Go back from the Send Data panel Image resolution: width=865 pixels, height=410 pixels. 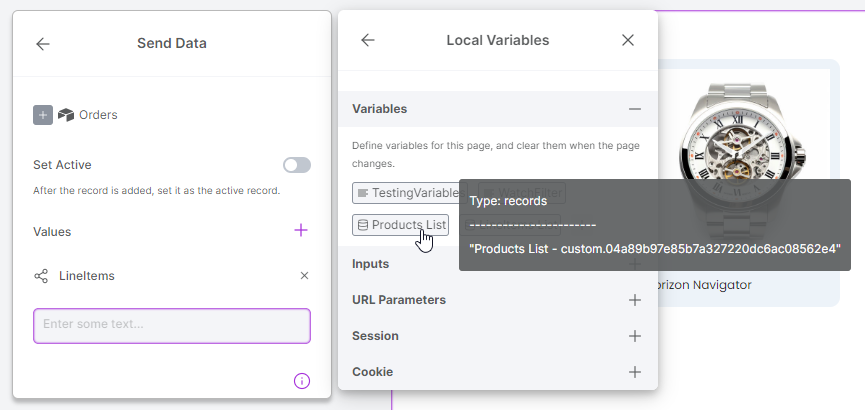pyautogui.click(x=42, y=44)
